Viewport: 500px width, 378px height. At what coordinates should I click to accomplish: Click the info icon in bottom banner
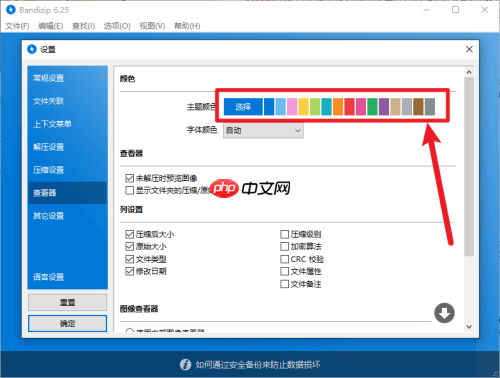(185, 365)
